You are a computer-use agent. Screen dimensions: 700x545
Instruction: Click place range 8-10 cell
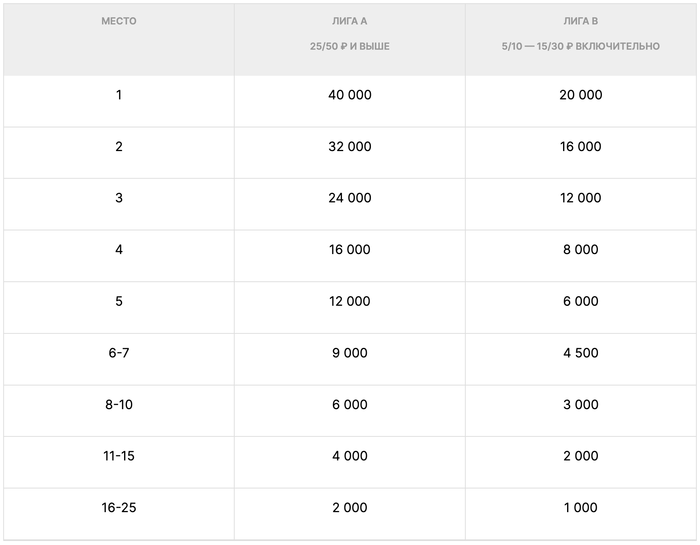pos(119,405)
